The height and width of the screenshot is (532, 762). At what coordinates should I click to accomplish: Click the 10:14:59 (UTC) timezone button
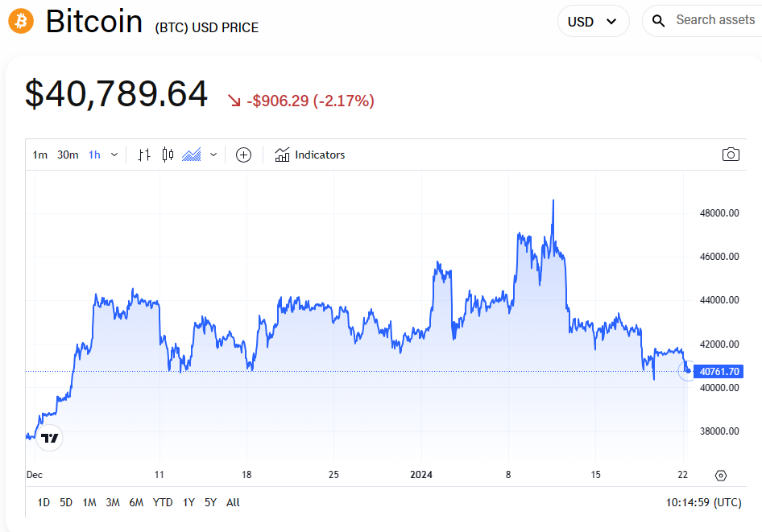tap(703, 502)
